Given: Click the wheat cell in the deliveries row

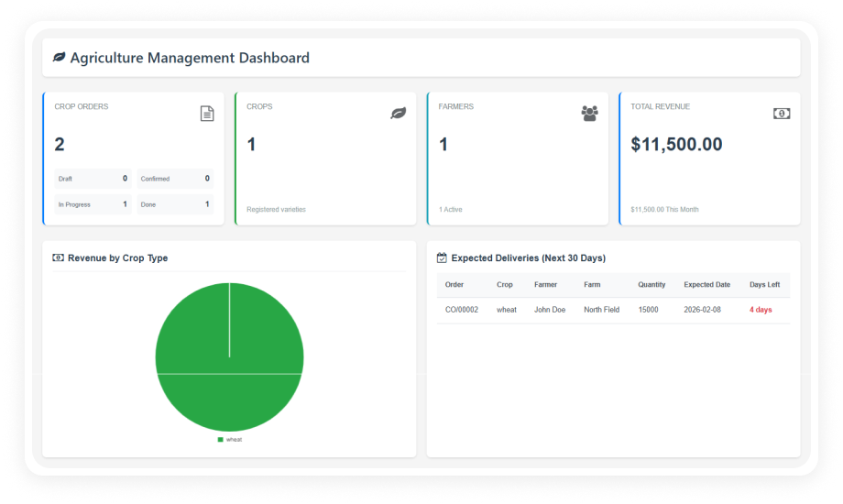Looking at the screenshot, I should [507, 310].
